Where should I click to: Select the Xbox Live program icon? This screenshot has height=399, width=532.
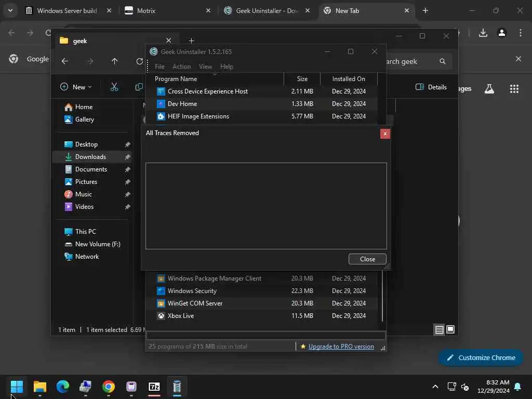161,316
